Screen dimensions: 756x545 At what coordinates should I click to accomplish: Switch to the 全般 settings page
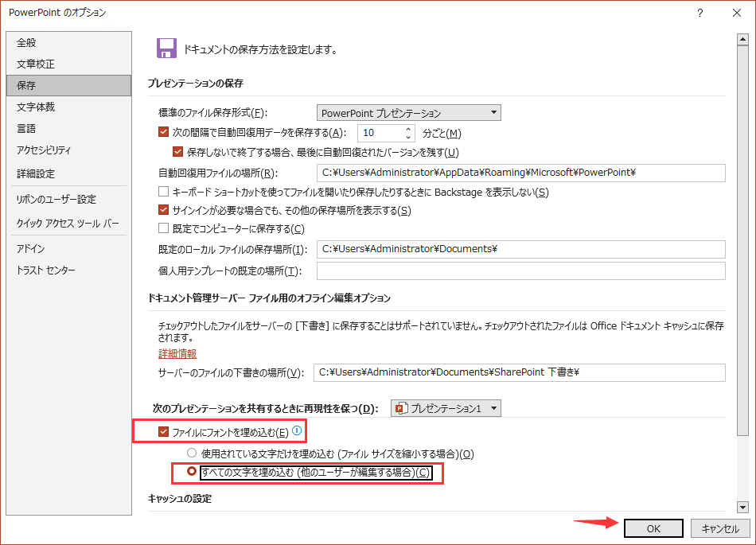(x=28, y=42)
